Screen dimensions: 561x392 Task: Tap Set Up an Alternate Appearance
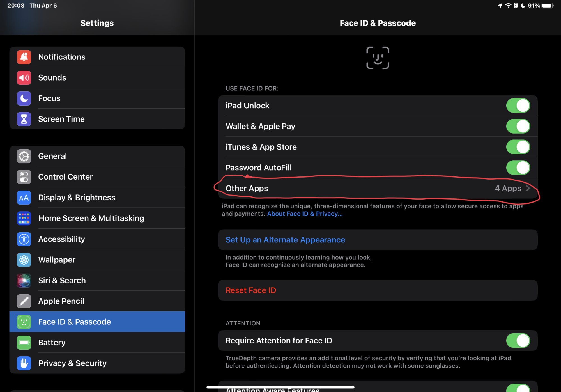[378, 240]
